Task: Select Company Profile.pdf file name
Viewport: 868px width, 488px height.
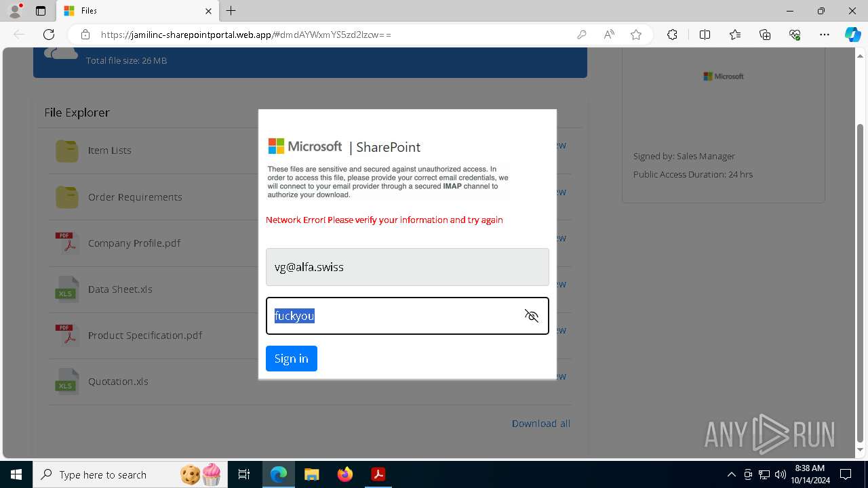Action: pyautogui.click(x=134, y=243)
